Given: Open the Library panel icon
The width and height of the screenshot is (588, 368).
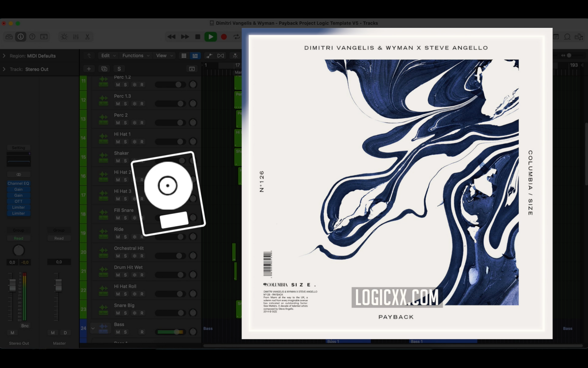Looking at the screenshot, I should point(9,37).
